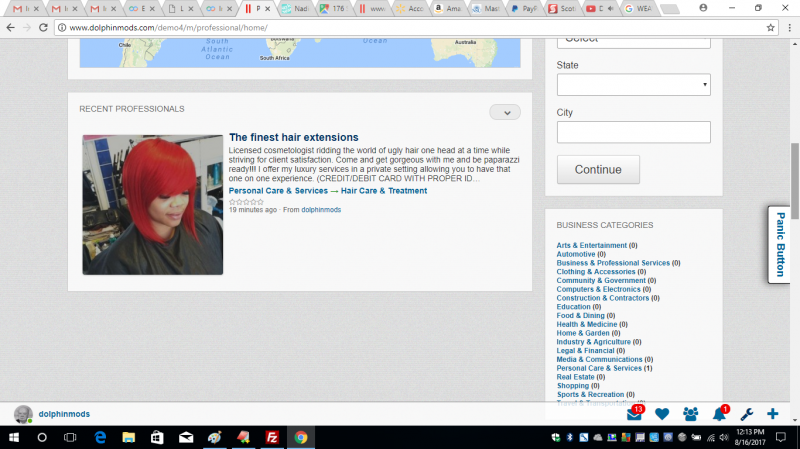This screenshot has height=449, width=800.
Task: Open Cortana search circle on taskbar
Action: (x=42, y=437)
